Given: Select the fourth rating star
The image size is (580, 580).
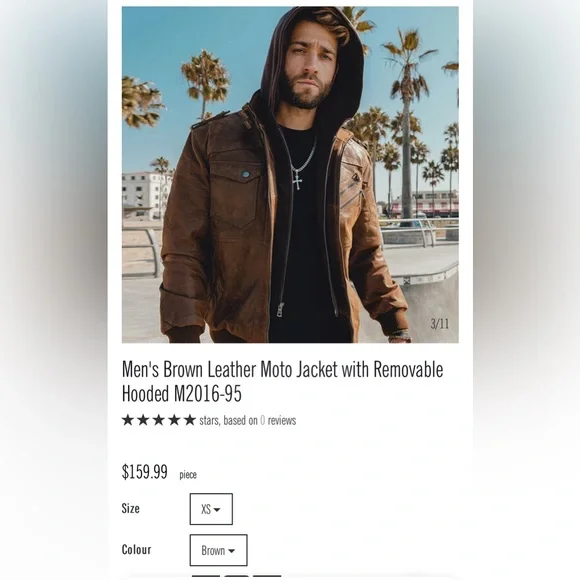Looking at the screenshot, I should tap(174, 420).
